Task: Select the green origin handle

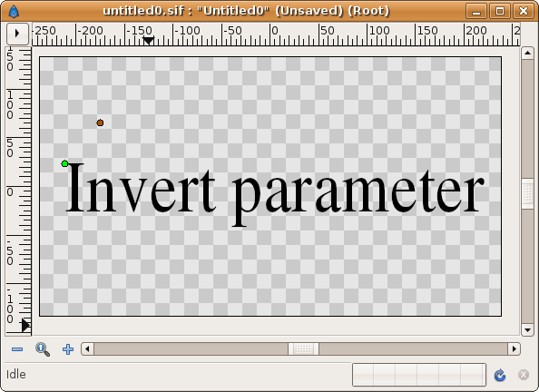Action: (64, 163)
